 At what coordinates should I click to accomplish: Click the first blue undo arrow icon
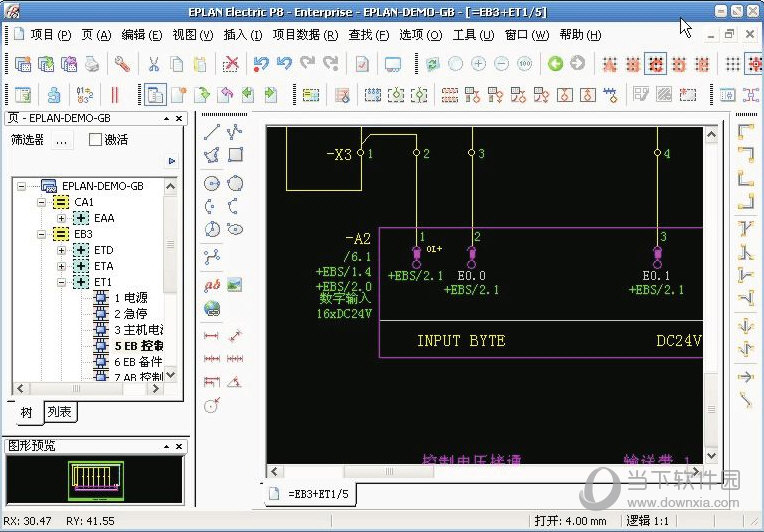coord(261,64)
